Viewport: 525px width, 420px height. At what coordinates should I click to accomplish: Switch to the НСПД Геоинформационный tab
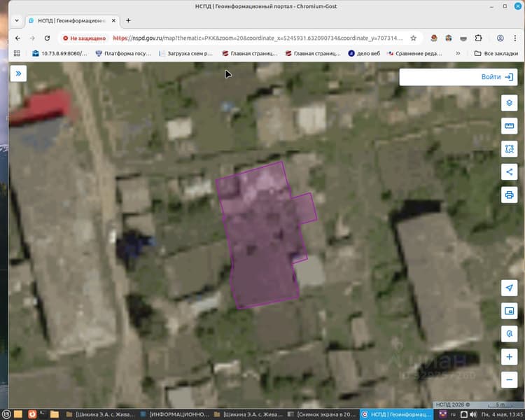click(x=72, y=20)
